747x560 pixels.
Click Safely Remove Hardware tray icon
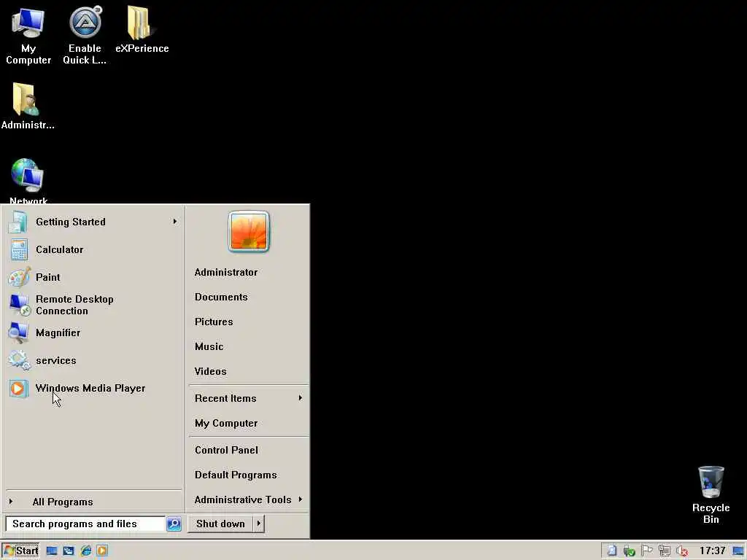pyautogui.click(x=630, y=551)
